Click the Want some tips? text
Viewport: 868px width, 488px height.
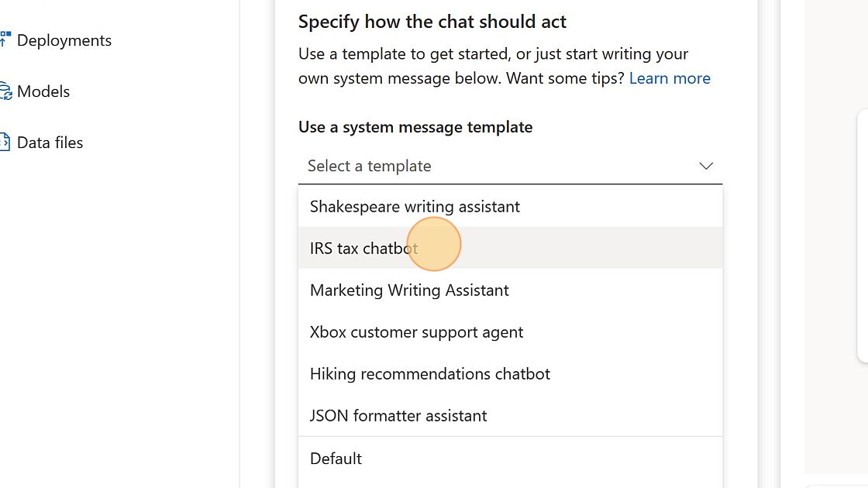565,78
